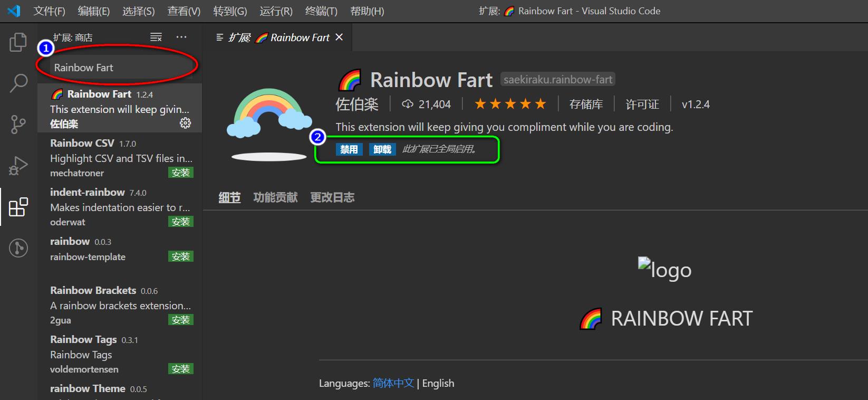868x400 pixels.
Task: Select Rainbow CSV in results list
Action: (120, 157)
